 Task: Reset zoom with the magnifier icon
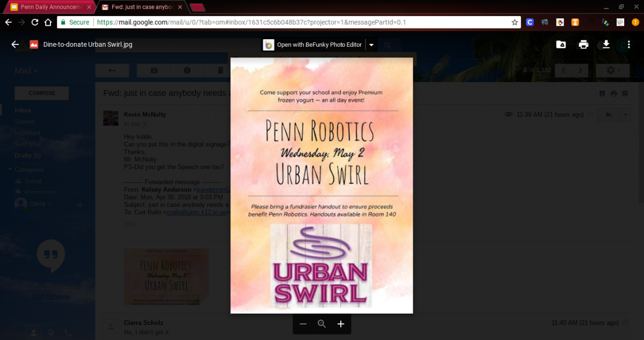coord(322,324)
